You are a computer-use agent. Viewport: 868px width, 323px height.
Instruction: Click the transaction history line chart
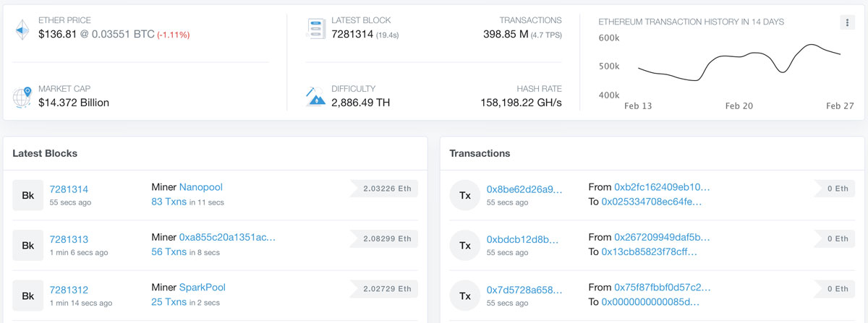point(739,64)
